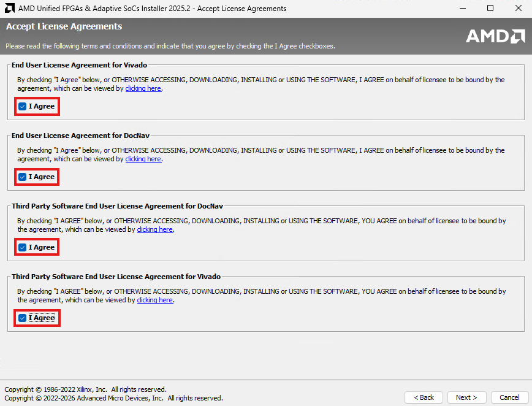Minimize the installer window
The height and width of the screenshot is (406, 532).
(463, 8)
